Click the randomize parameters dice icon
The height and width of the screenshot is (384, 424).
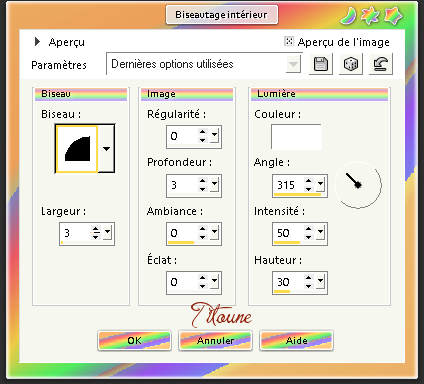click(x=351, y=64)
